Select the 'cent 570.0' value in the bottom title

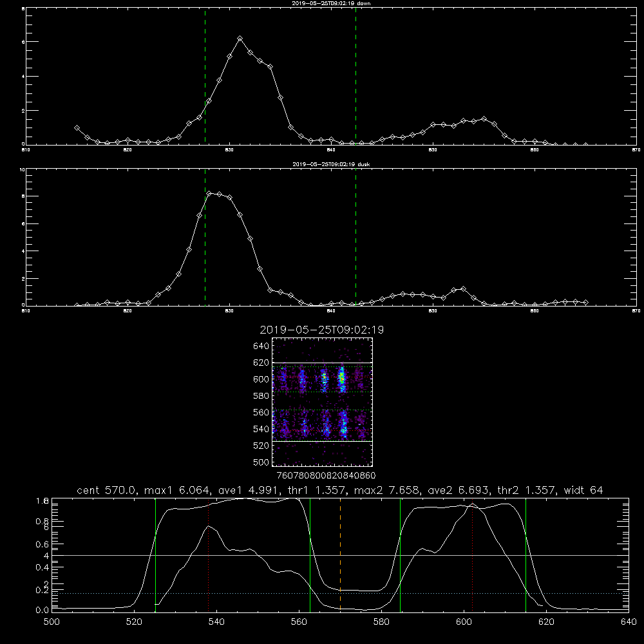pyautogui.click(x=107, y=490)
